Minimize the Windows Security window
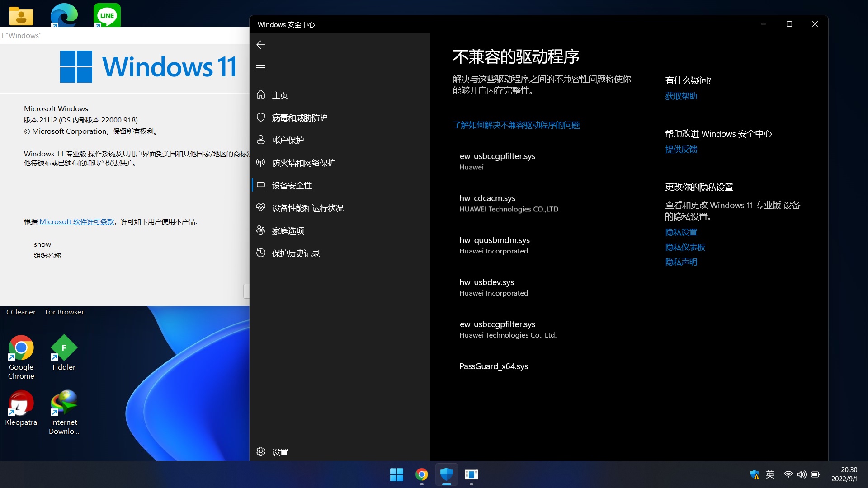 [x=764, y=24]
